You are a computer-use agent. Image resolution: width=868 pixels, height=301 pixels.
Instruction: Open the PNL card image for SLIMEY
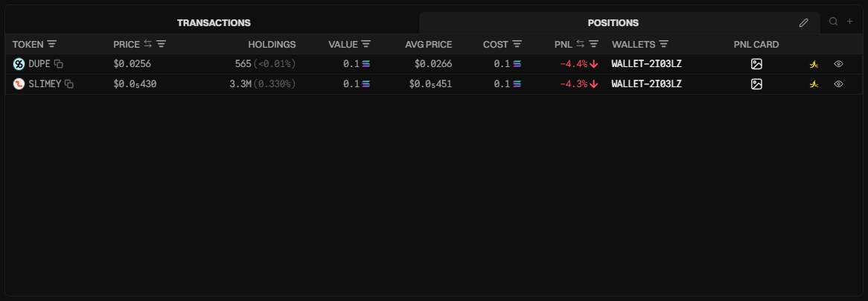[756, 84]
